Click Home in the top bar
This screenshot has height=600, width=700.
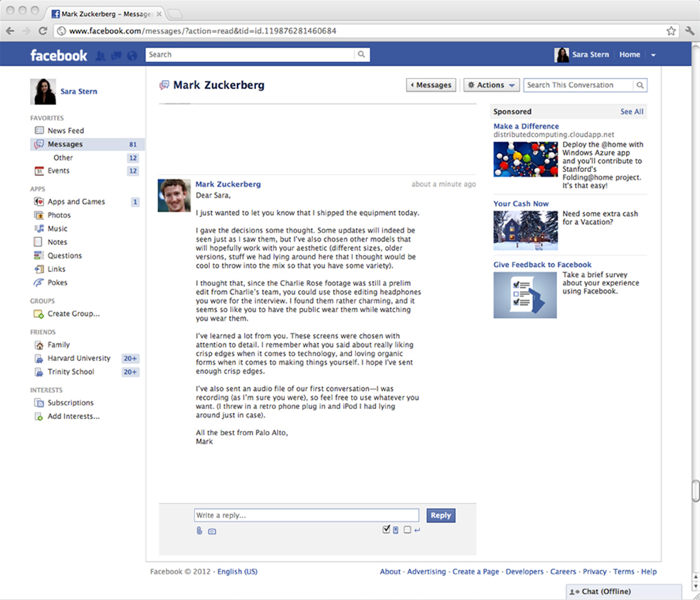[x=630, y=55]
